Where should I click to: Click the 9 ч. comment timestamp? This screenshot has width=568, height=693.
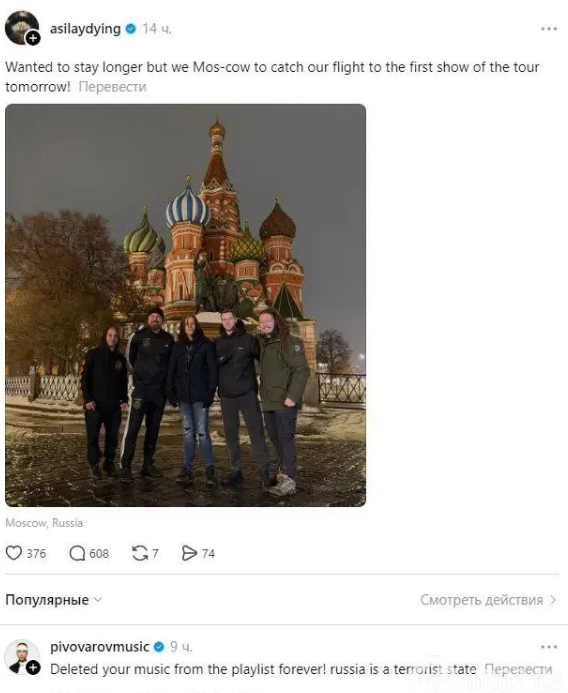pyautogui.click(x=181, y=647)
